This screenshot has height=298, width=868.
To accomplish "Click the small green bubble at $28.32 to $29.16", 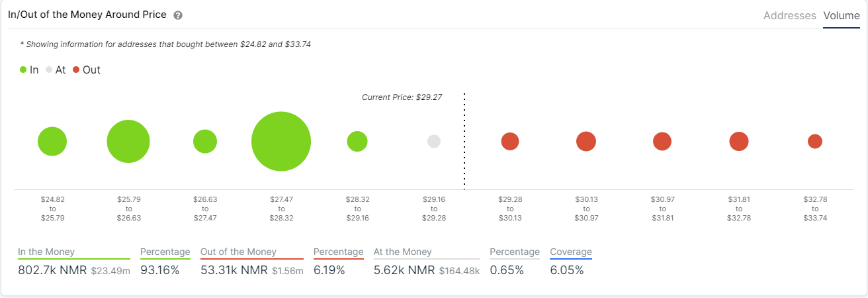I will click(357, 142).
